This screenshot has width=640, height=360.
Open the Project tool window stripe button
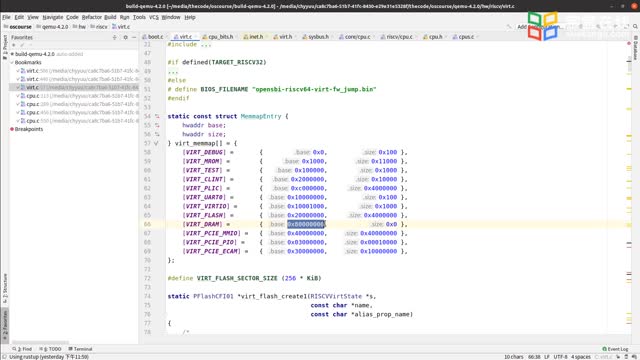tap(4, 47)
